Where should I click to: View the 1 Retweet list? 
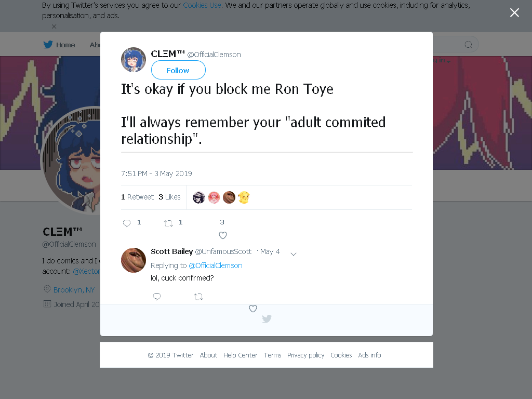coord(137,197)
